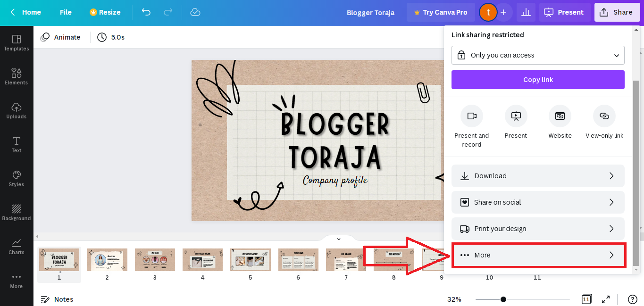This screenshot has height=306, width=644.
Task: Toggle grid view of pages
Action: coord(586,299)
